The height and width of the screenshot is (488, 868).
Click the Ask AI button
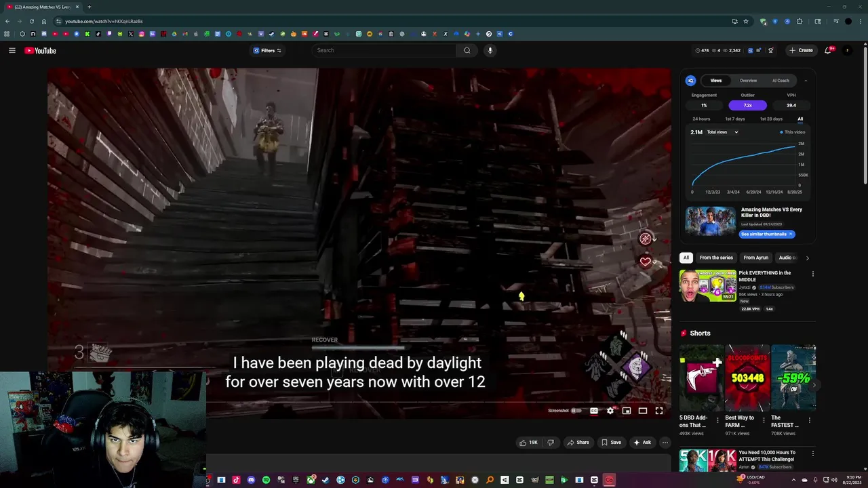click(x=642, y=443)
